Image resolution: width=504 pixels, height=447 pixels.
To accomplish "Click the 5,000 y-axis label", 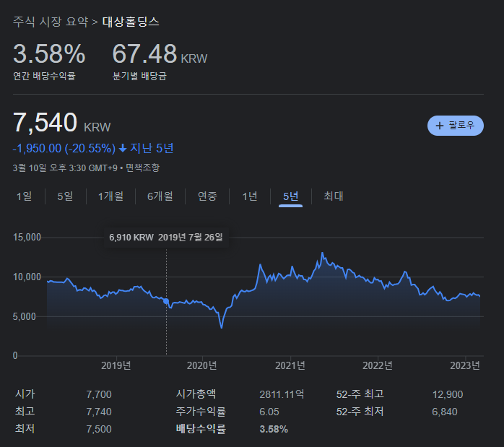I will coord(25,317).
